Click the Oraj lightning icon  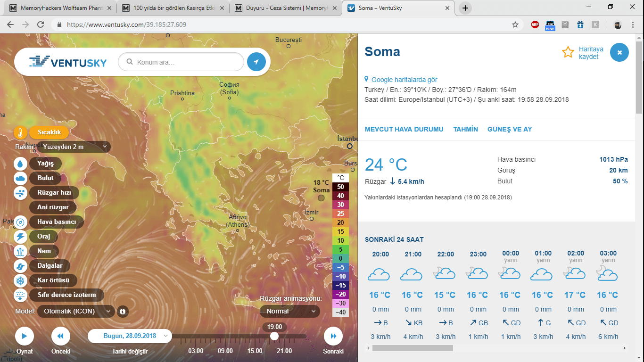21,237
